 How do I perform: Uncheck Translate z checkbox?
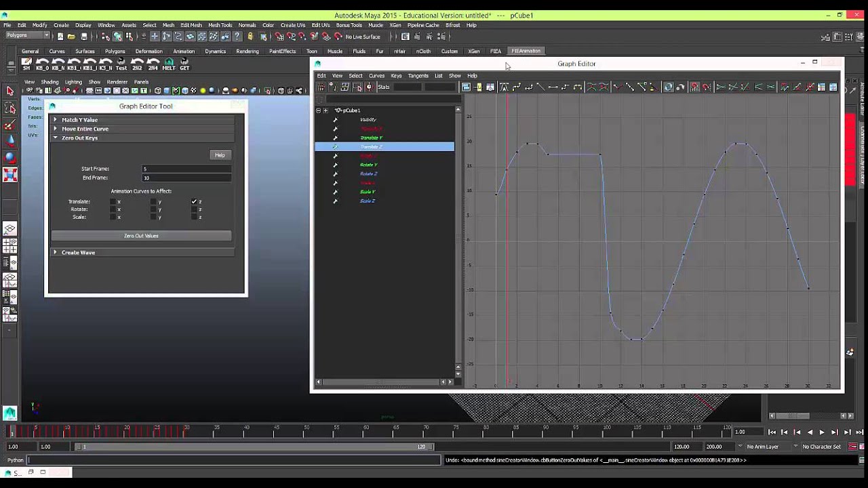[194, 202]
